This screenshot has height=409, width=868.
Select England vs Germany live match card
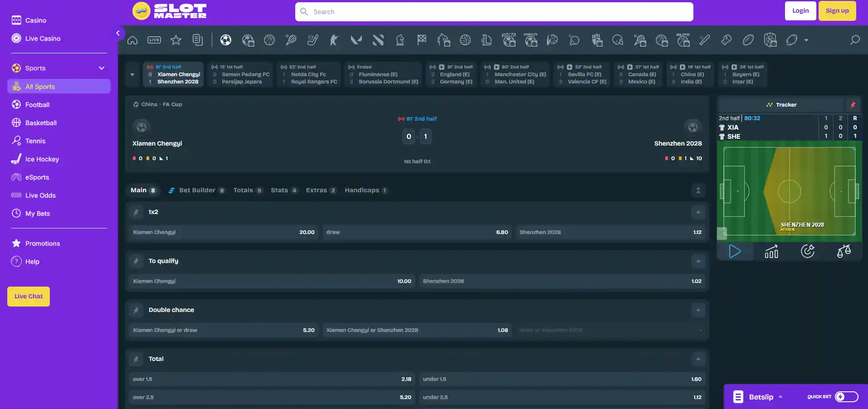[x=452, y=74]
